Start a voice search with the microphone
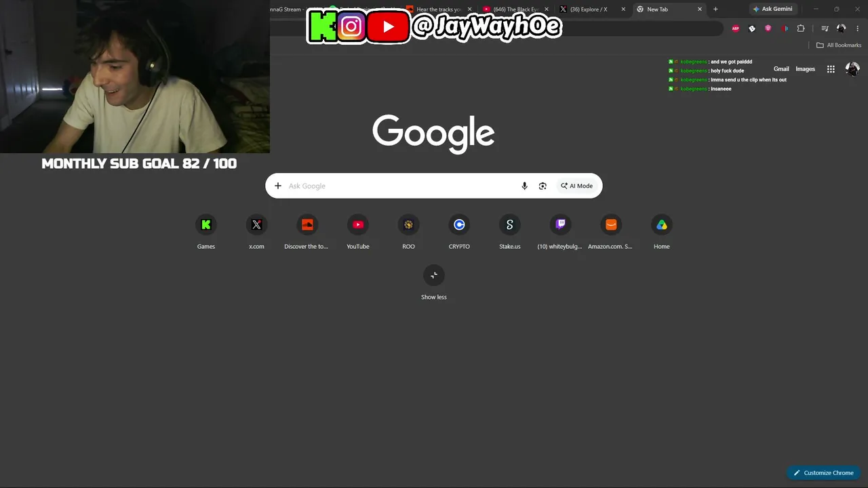868x488 pixels. (524, 186)
